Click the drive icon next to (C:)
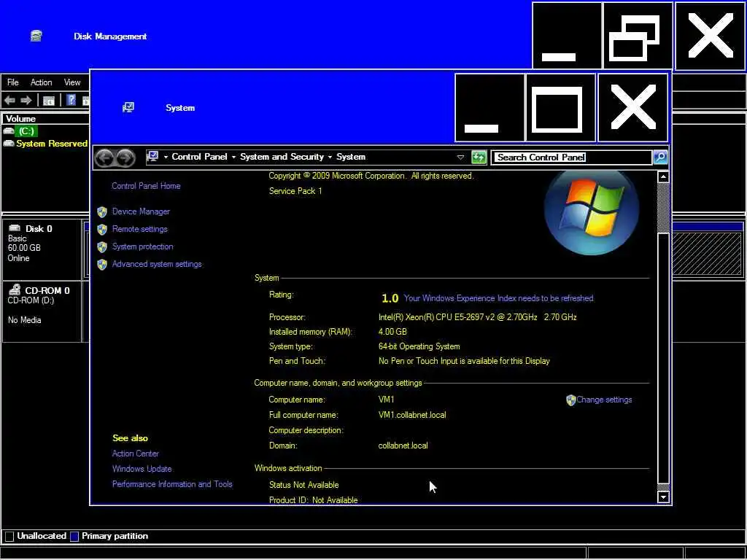The image size is (747, 560). tap(9, 131)
